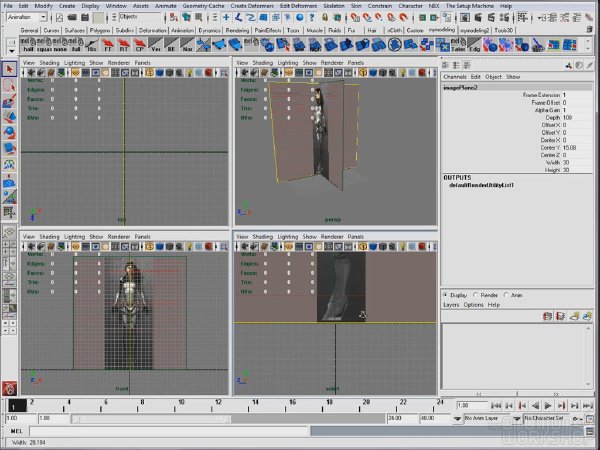
Task: Click the FT shelf button
Action: coord(108,45)
